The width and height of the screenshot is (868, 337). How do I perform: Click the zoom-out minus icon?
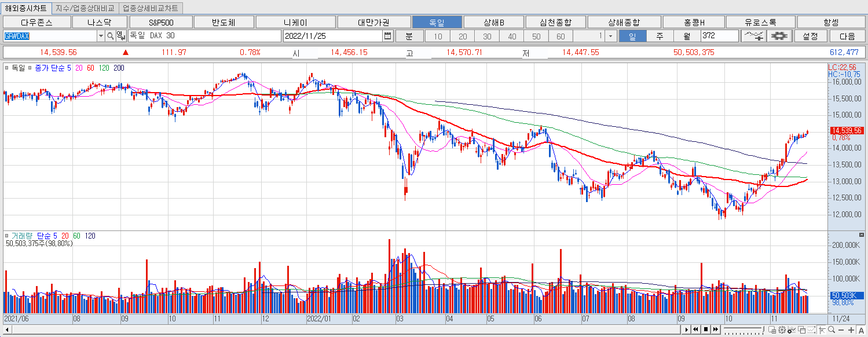click(x=842, y=330)
